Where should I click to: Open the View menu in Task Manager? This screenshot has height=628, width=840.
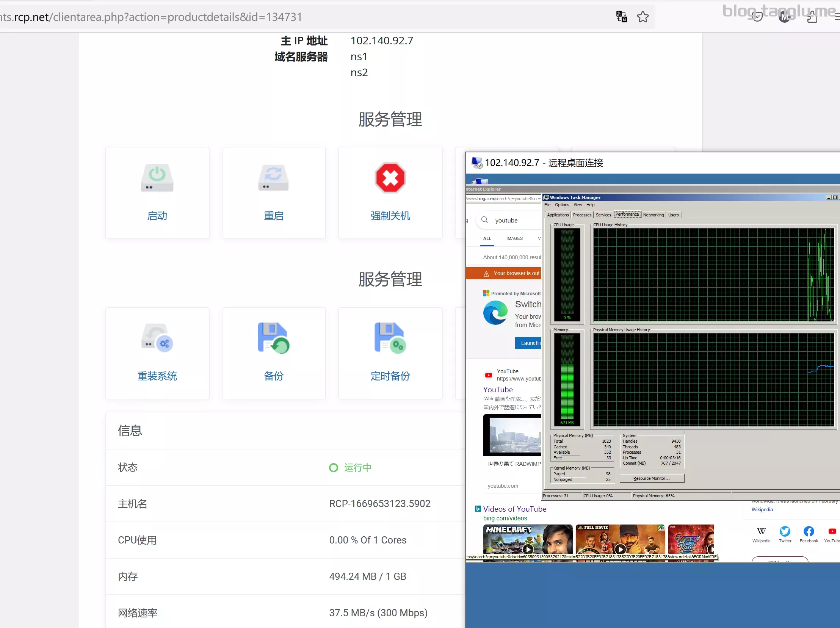point(577,205)
